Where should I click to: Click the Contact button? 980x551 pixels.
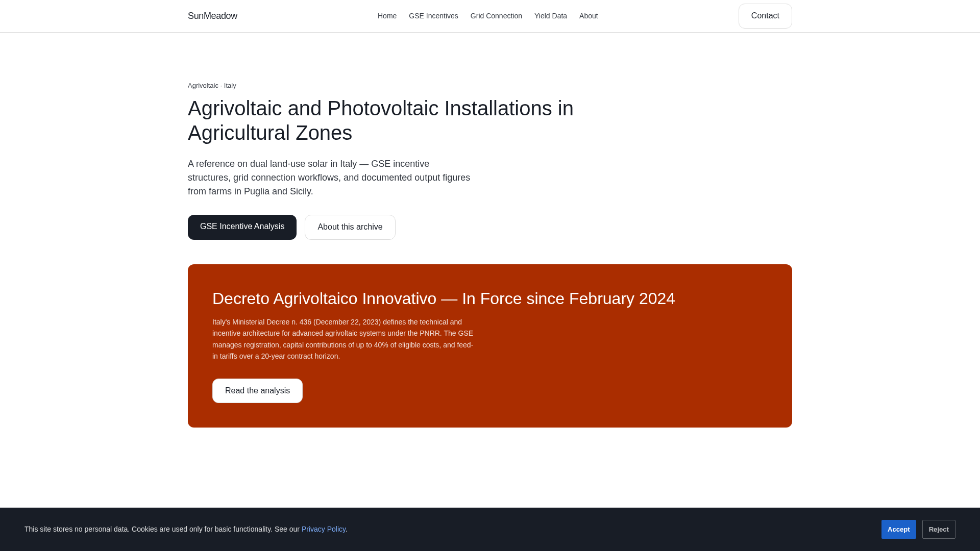tap(765, 16)
